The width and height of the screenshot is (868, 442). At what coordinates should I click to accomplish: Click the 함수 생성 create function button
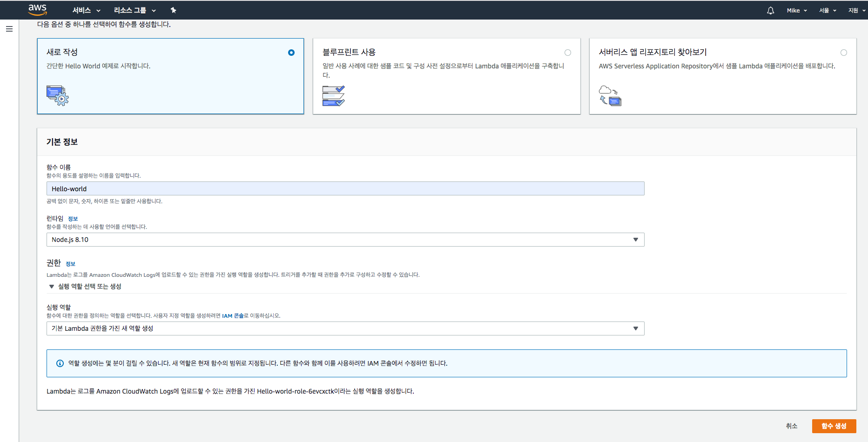pyautogui.click(x=834, y=426)
